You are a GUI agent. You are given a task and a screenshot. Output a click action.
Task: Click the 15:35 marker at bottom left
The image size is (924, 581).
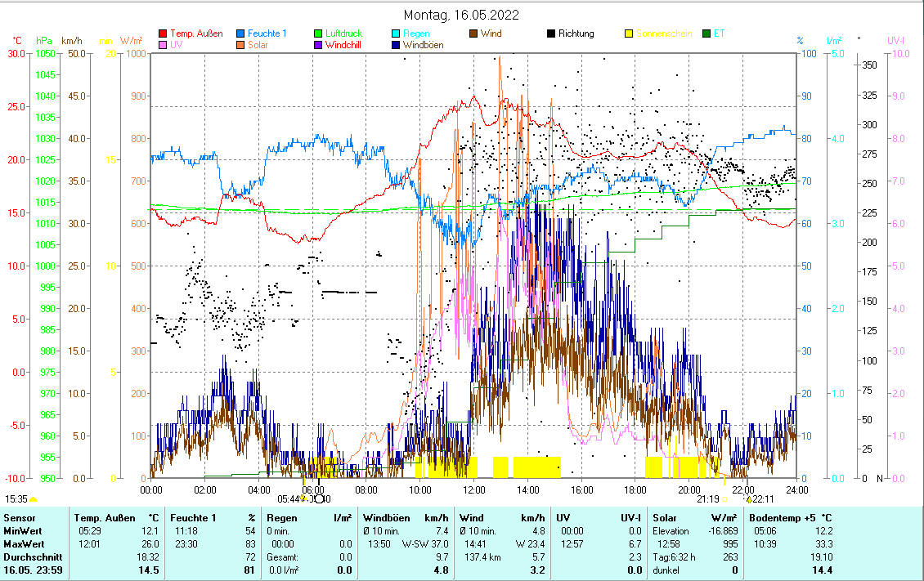[x=16, y=498]
